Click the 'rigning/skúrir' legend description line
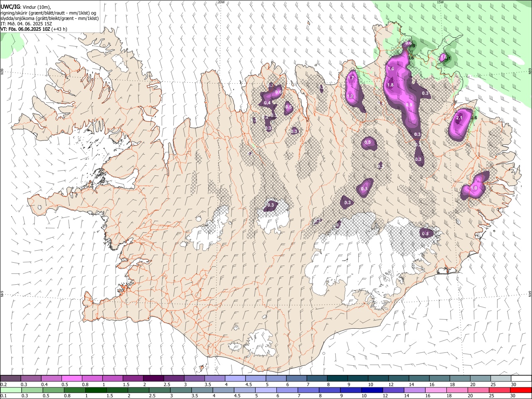532x399 pixels. 48,12
